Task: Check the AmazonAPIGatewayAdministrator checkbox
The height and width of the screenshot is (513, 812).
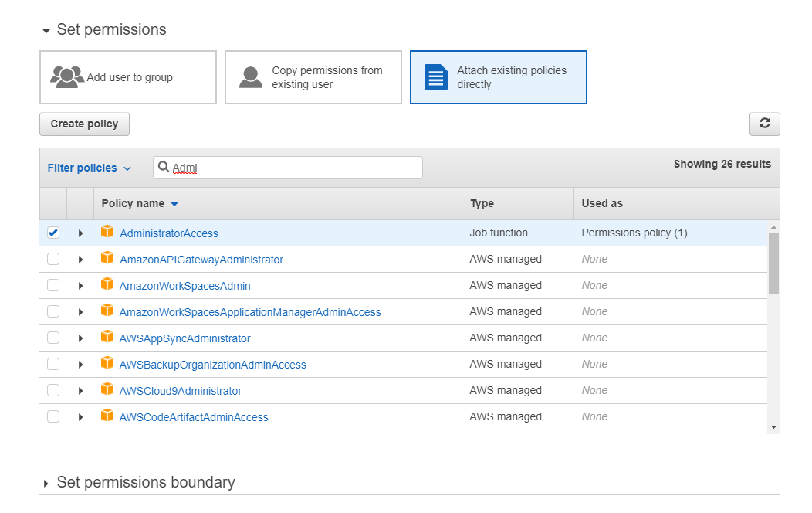Action: click(x=53, y=260)
